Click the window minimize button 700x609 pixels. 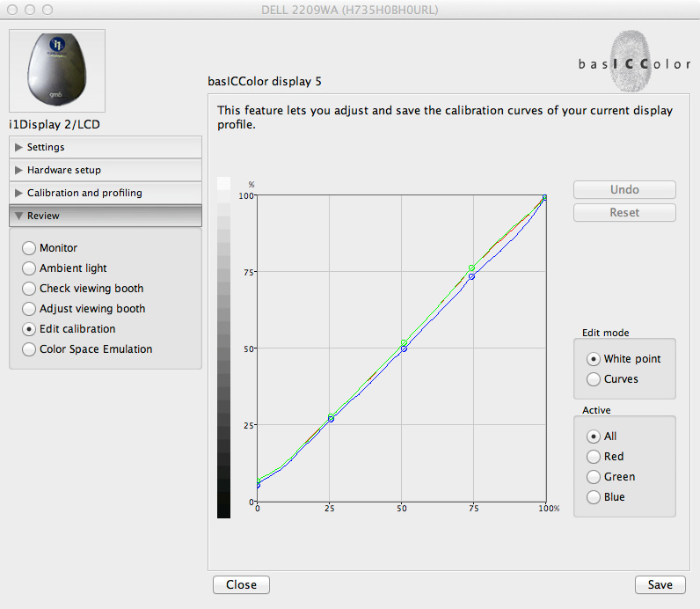pyautogui.click(x=30, y=10)
